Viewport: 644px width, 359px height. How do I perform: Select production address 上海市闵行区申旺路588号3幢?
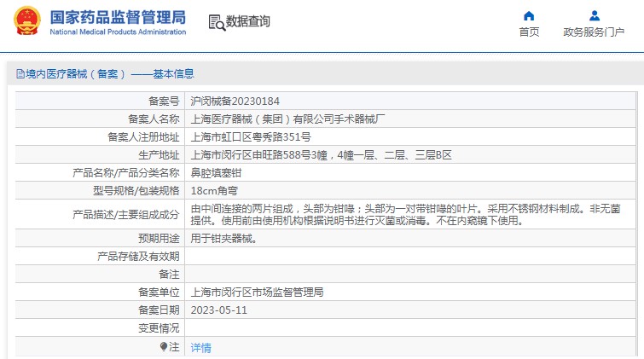(258, 155)
